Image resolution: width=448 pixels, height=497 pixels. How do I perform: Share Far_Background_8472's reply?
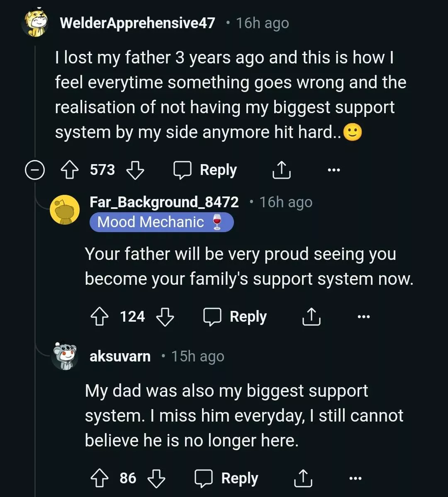pyautogui.click(x=311, y=317)
